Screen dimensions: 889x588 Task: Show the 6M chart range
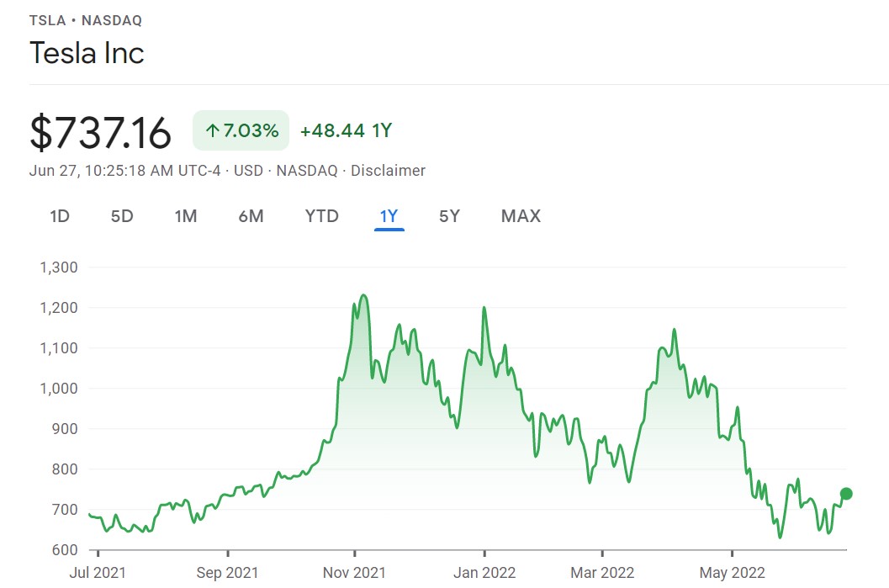pyautogui.click(x=251, y=216)
